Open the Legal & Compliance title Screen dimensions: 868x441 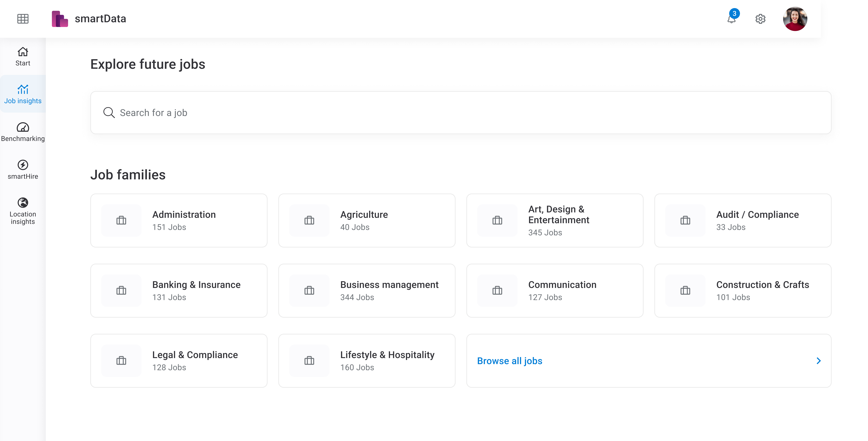(x=195, y=355)
